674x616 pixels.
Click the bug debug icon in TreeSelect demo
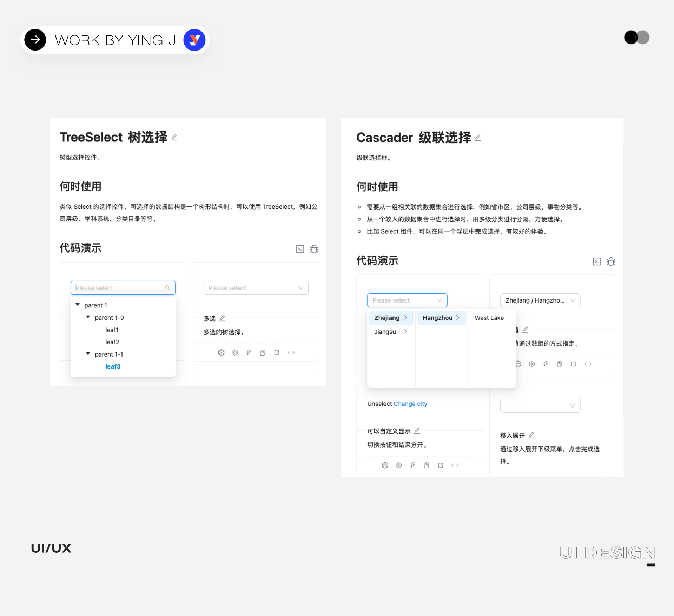click(314, 249)
